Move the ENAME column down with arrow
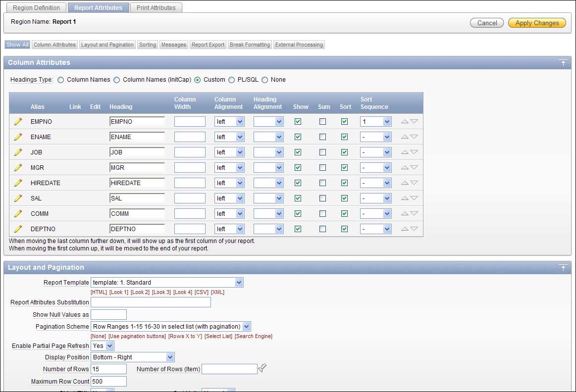The image size is (576, 392). click(x=414, y=137)
